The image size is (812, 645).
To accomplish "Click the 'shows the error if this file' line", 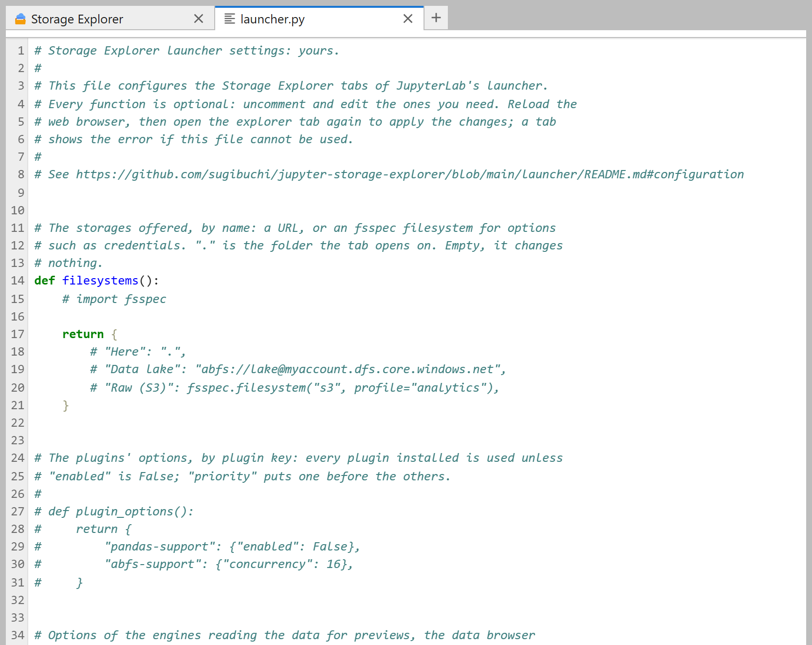I will (194, 139).
